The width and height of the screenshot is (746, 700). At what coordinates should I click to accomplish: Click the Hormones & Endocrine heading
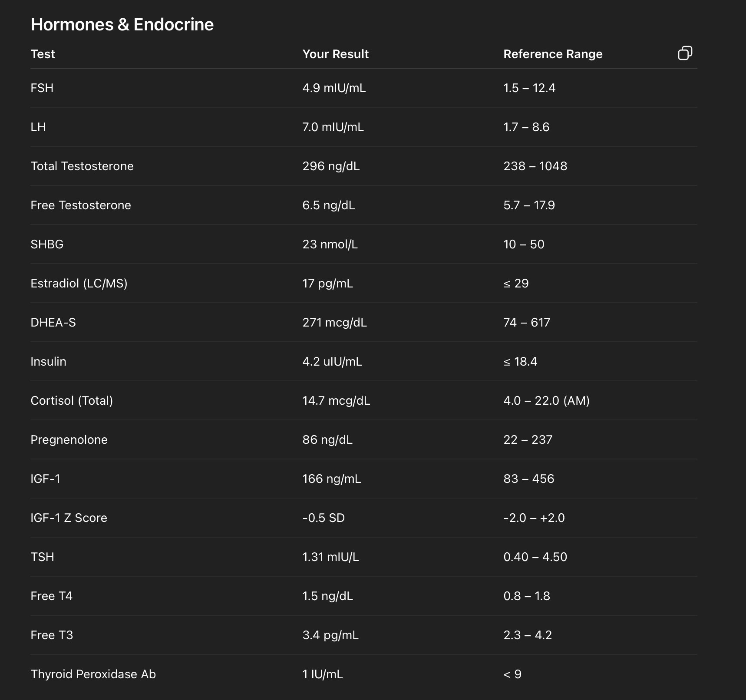(x=122, y=25)
